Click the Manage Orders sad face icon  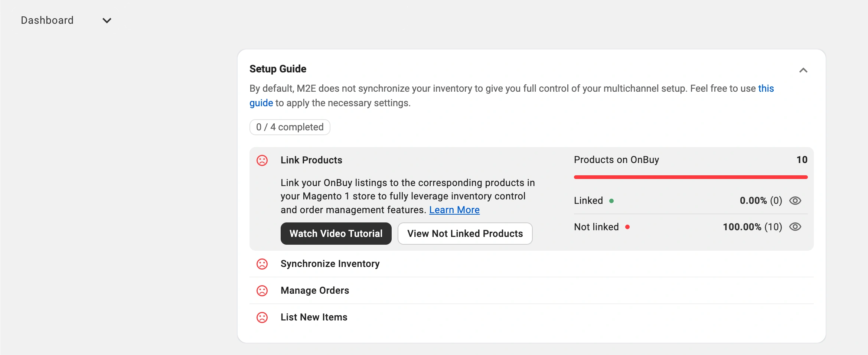(x=262, y=291)
